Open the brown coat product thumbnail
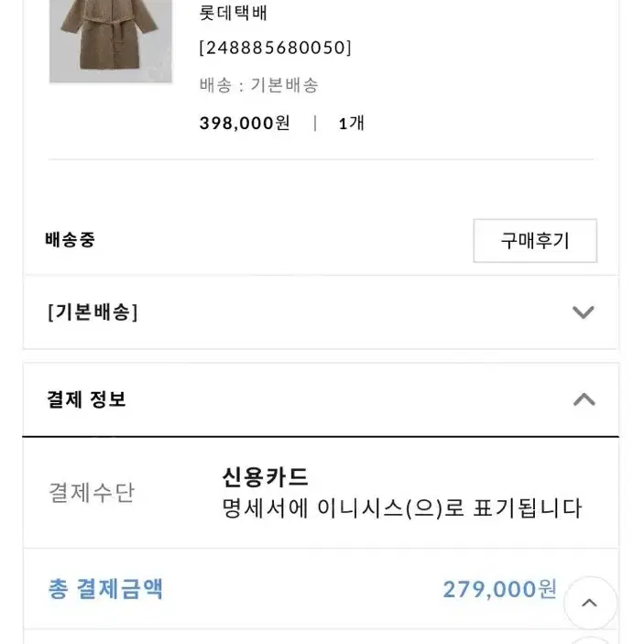 [x=111, y=40]
